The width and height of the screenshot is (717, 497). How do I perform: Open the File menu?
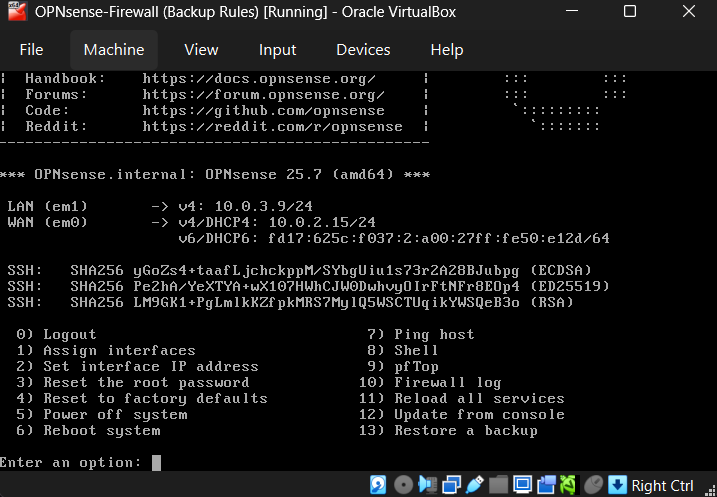click(31, 50)
